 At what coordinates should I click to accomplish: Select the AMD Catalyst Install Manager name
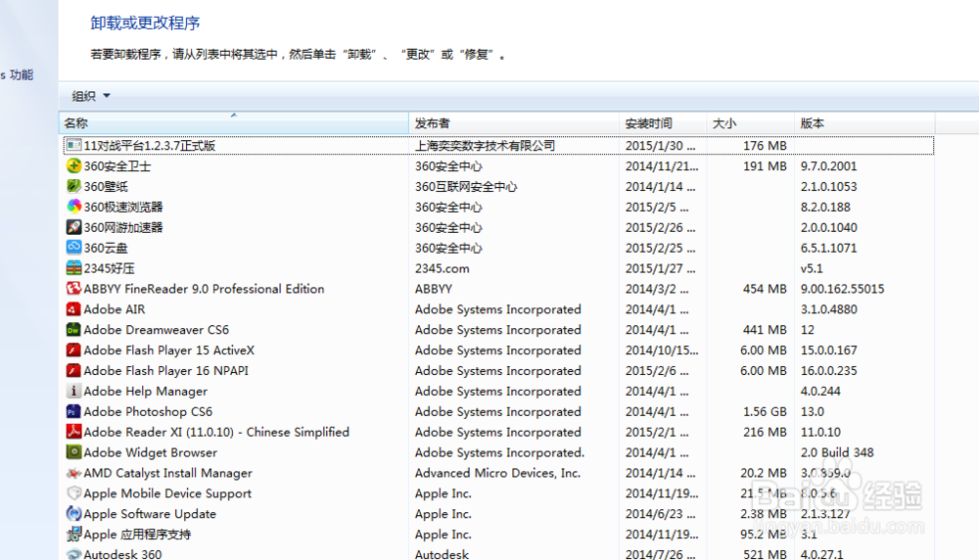click(168, 473)
